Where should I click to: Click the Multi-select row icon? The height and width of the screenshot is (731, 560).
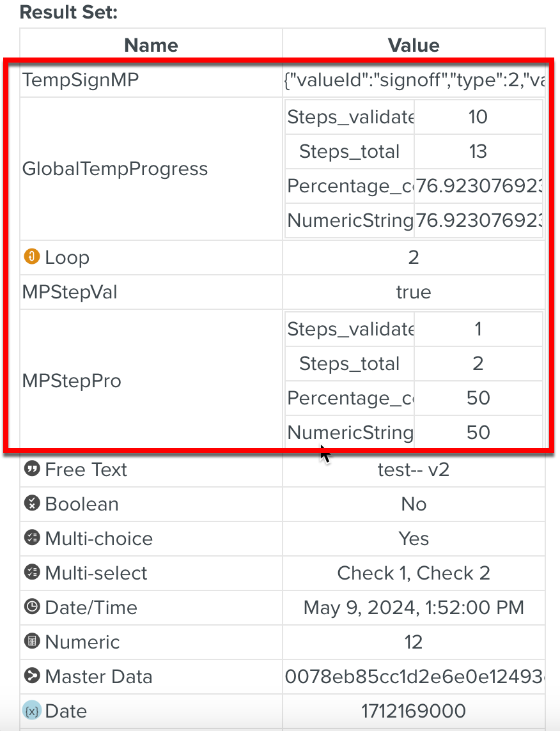pyautogui.click(x=31, y=573)
